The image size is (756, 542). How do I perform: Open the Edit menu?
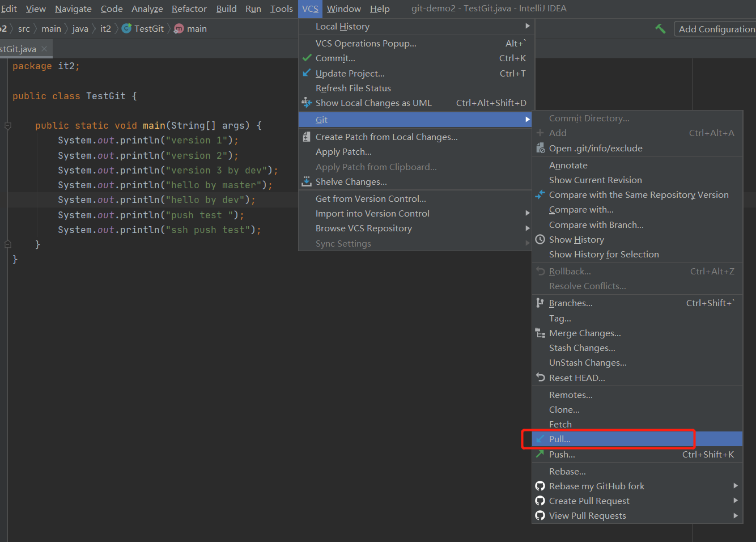pyautogui.click(x=9, y=9)
